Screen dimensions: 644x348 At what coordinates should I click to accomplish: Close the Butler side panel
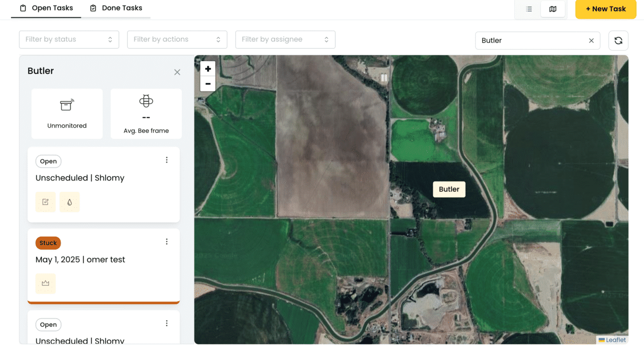click(x=177, y=72)
